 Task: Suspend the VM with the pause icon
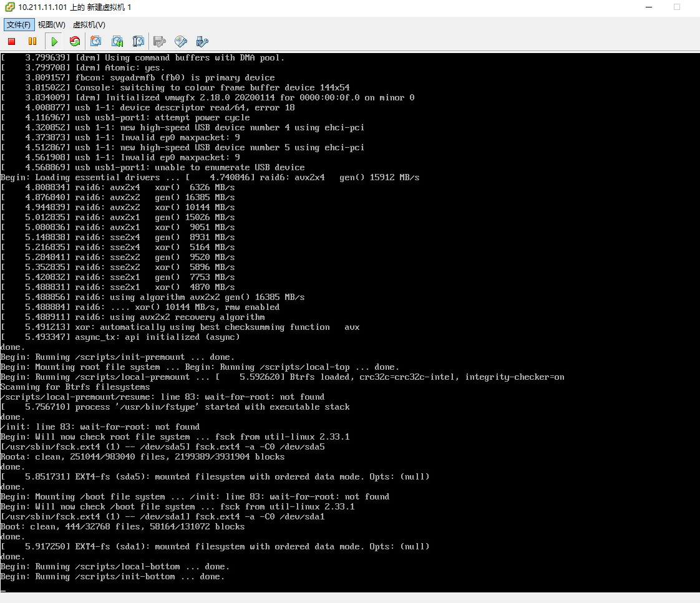click(x=32, y=42)
